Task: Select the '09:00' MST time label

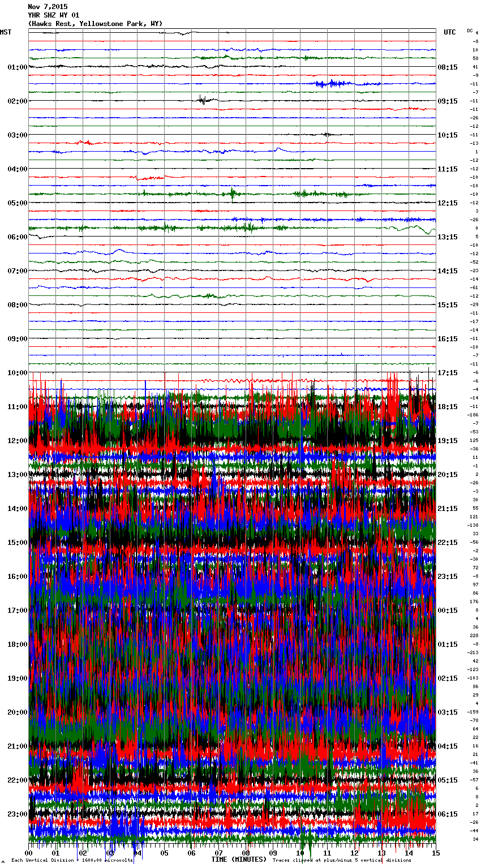Action: pyautogui.click(x=18, y=339)
